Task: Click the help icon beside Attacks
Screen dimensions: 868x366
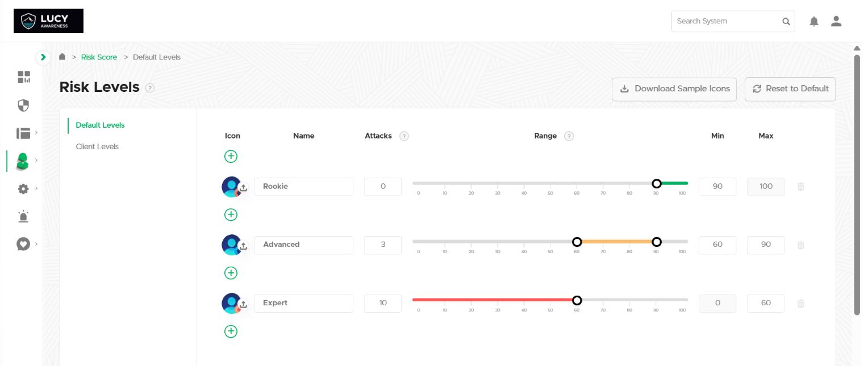Action: point(404,136)
